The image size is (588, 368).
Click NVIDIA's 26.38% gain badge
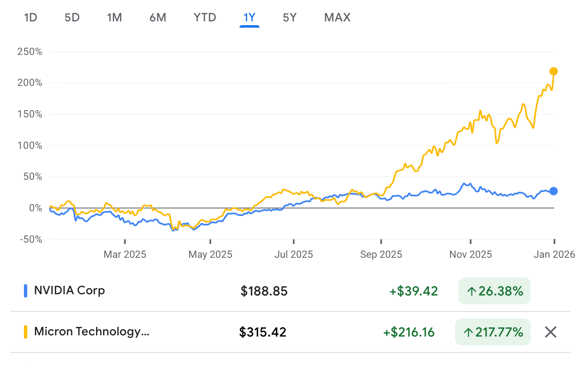494,290
